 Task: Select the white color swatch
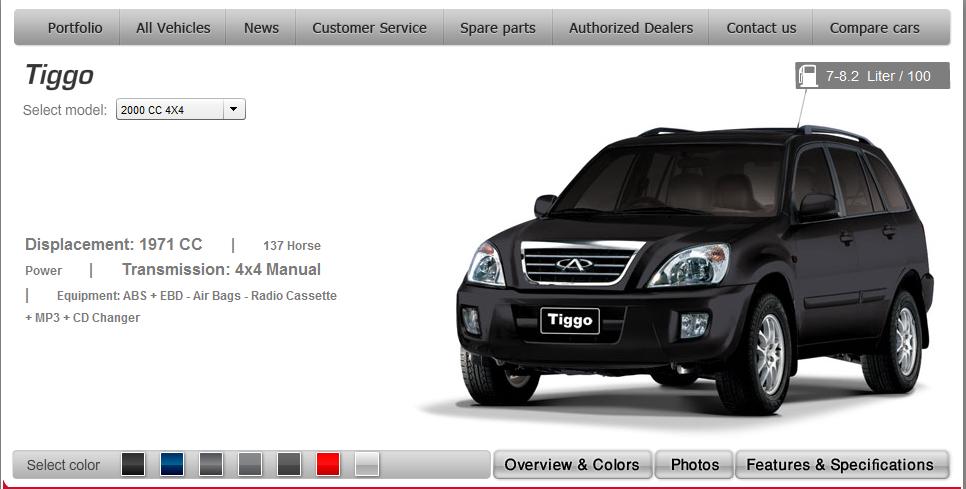coord(367,464)
